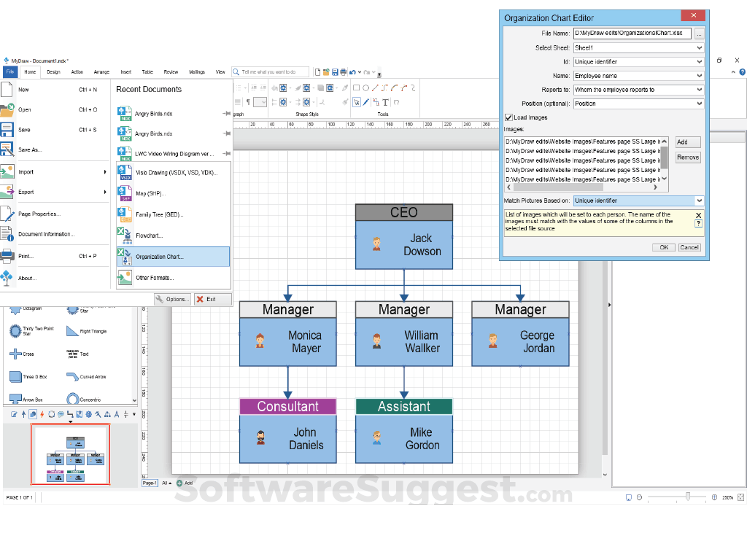Click the Add page button

tap(185, 483)
